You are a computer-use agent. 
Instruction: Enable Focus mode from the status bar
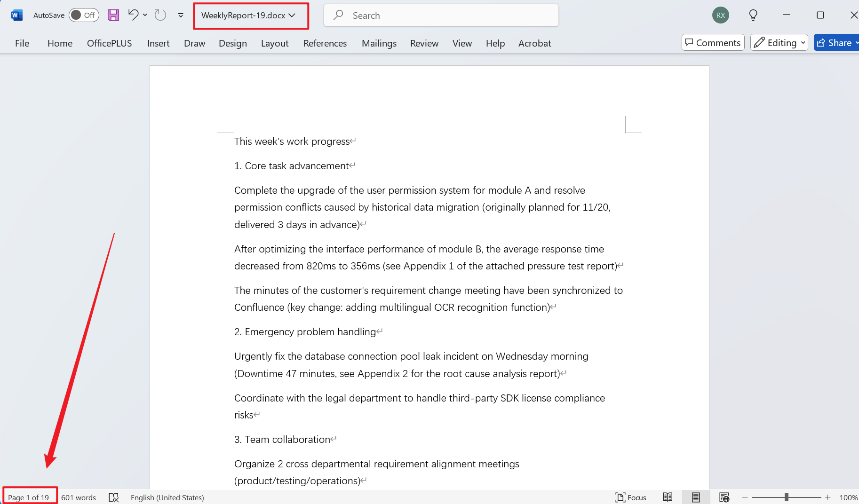pos(631,497)
